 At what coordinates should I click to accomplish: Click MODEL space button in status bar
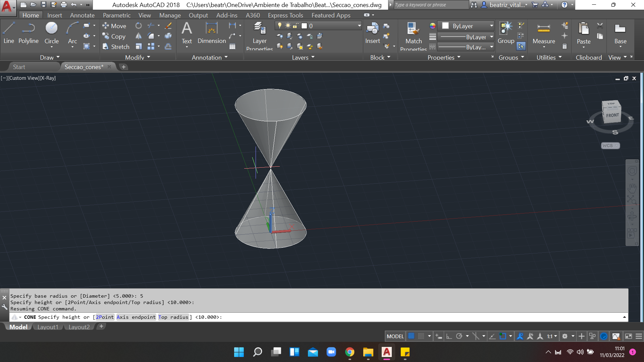click(x=395, y=336)
